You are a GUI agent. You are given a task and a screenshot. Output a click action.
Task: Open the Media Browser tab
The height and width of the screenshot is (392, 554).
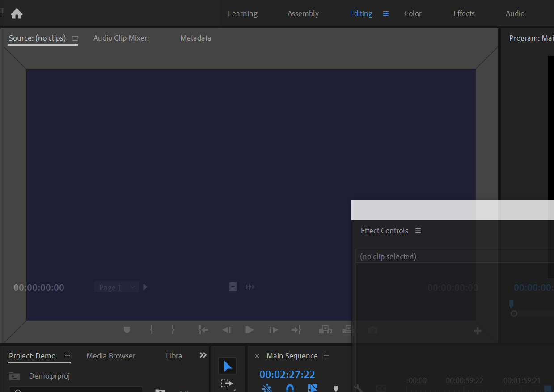click(110, 356)
